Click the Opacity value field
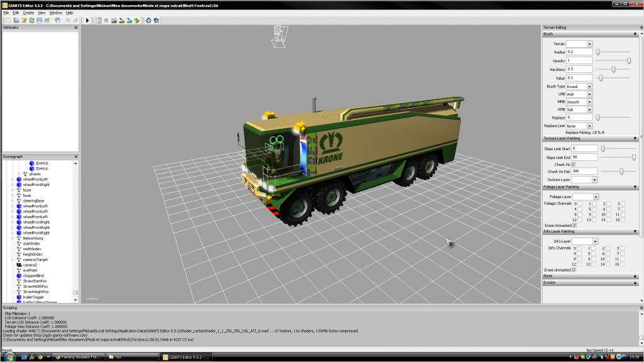The width and height of the screenshot is (644, 362). tap(579, 61)
